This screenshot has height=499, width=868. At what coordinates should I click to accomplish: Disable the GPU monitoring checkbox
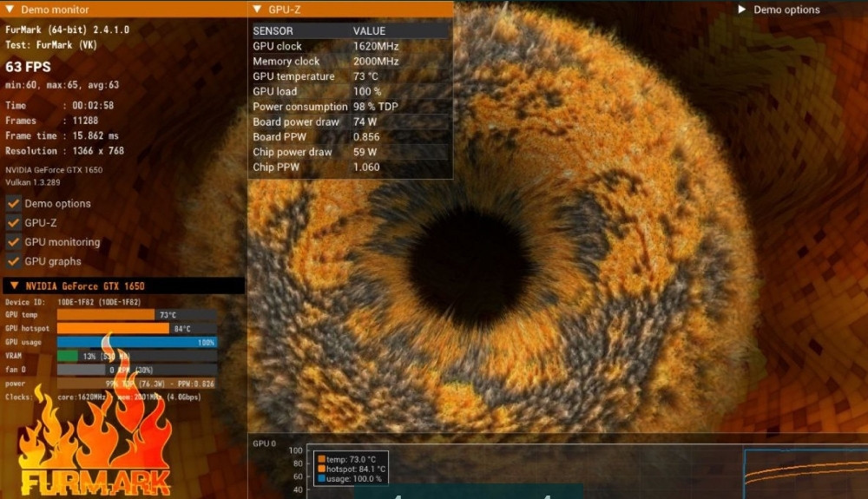(14, 242)
